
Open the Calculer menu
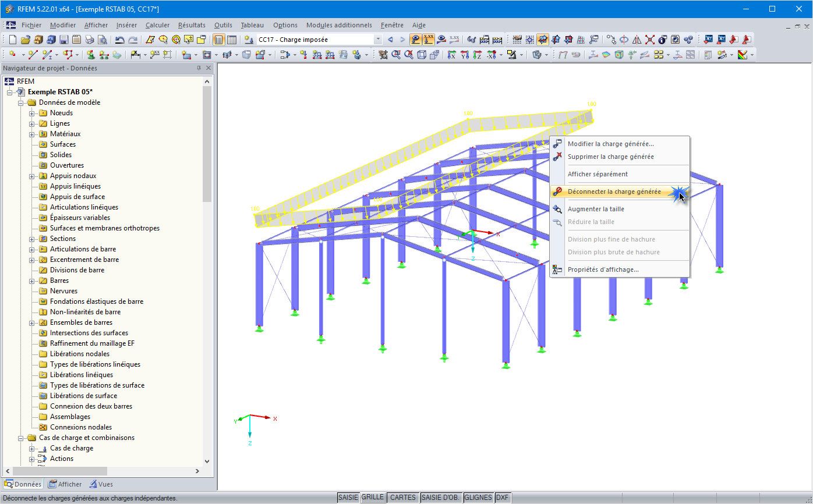point(157,25)
